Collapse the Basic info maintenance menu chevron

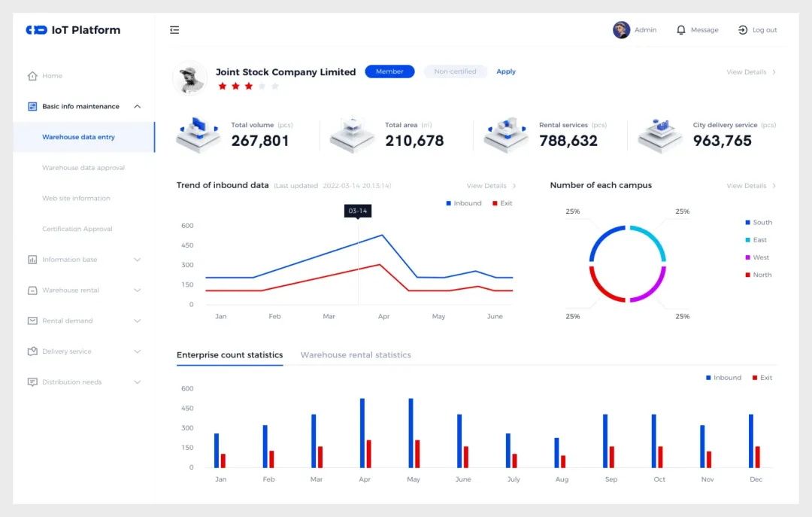(x=138, y=106)
